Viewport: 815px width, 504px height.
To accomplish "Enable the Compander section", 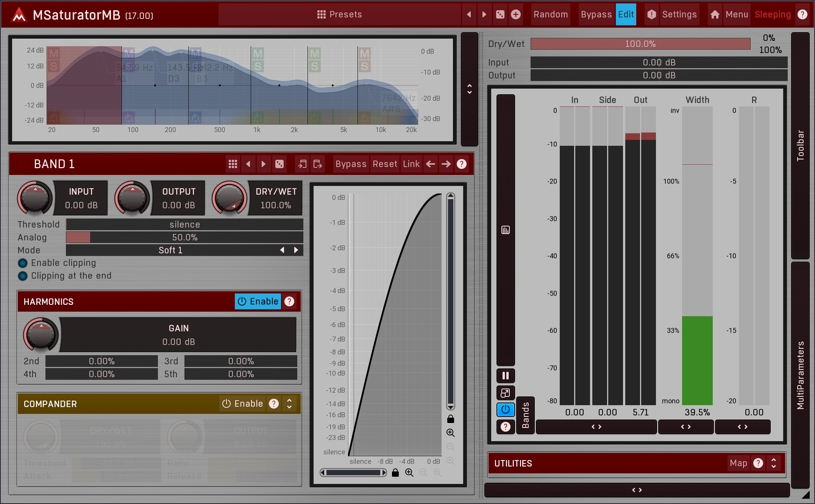I will tap(242, 404).
